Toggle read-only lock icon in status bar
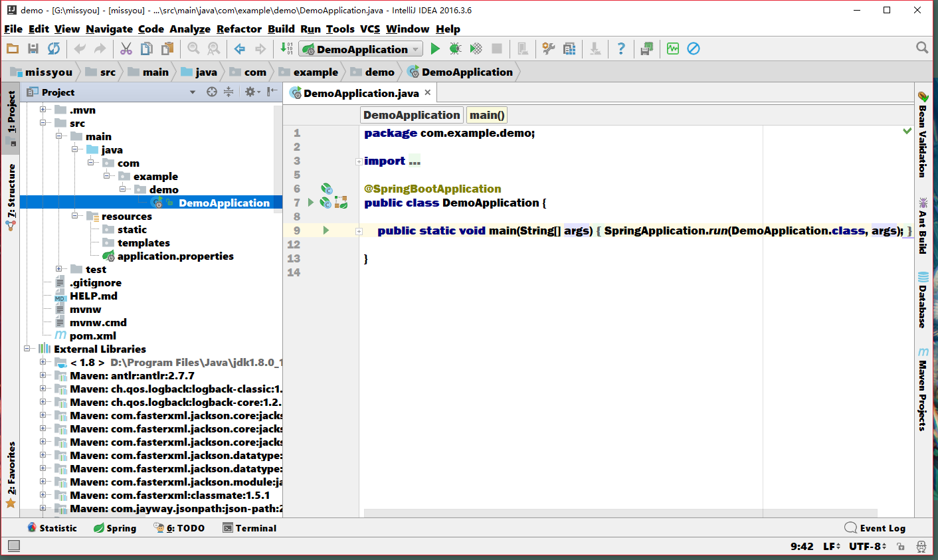 pos(901,546)
